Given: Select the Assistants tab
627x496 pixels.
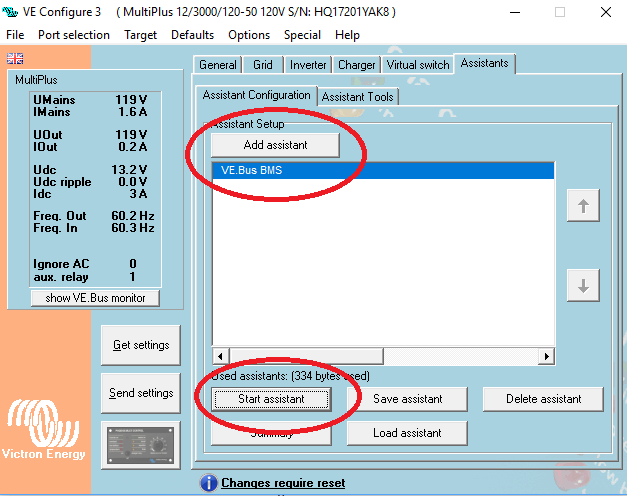Looking at the screenshot, I should pos(484,63).
